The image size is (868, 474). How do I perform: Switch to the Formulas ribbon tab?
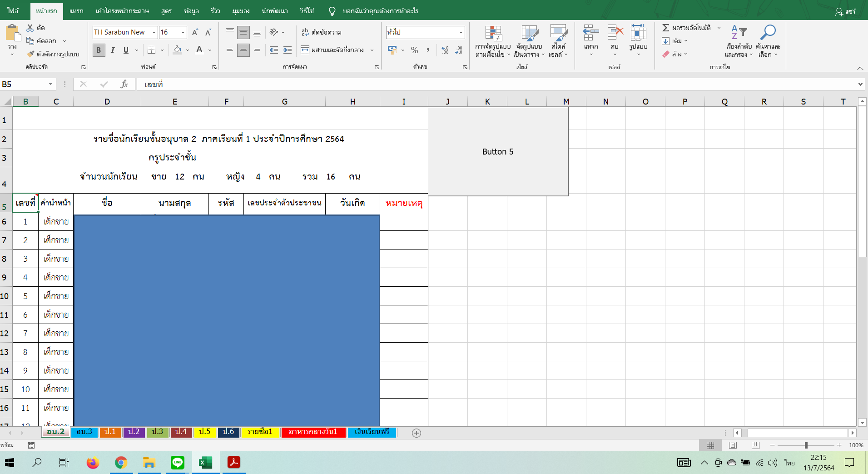(166, 11)
